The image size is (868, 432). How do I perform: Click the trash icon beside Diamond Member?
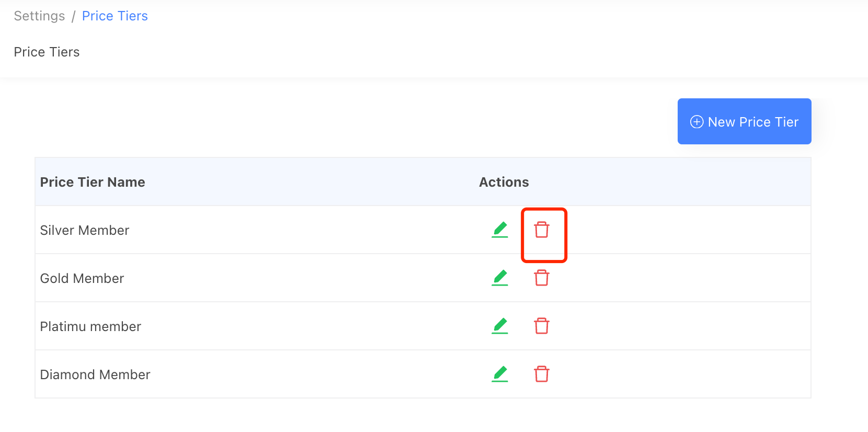click(x=542, y=374)
